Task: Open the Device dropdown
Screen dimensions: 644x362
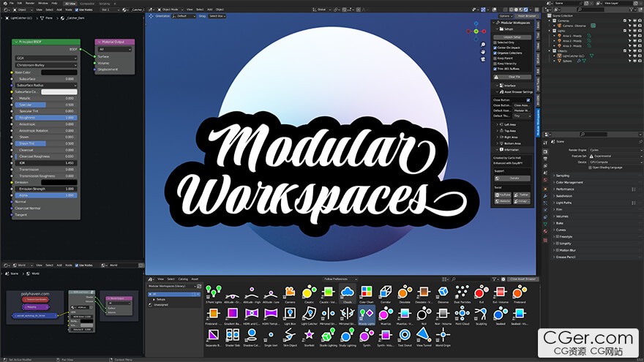Action: (x=615, y=162)
